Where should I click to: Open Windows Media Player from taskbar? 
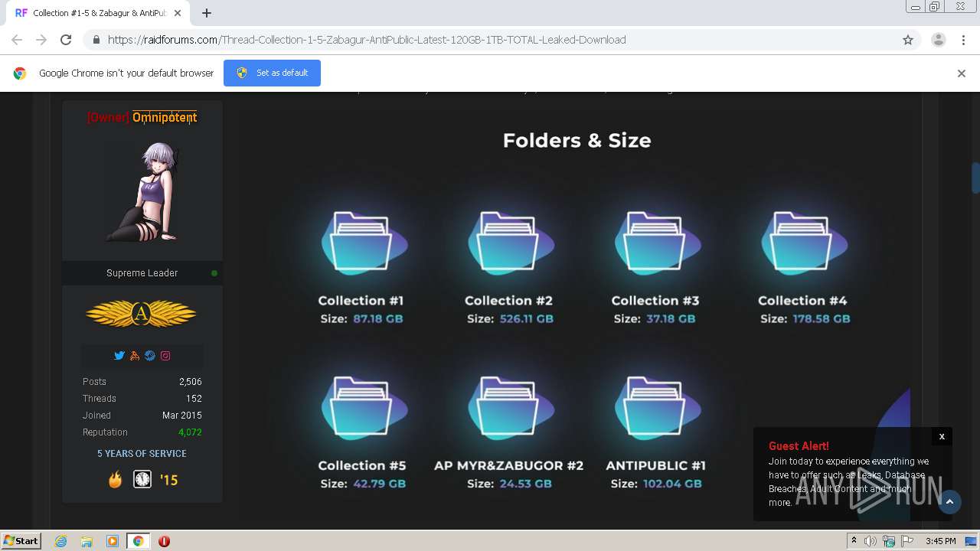[x=113, y=541]
